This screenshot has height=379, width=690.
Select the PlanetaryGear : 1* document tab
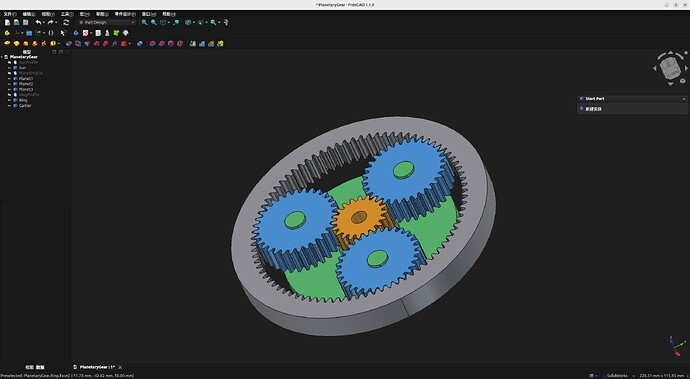[x=97, y=367]
